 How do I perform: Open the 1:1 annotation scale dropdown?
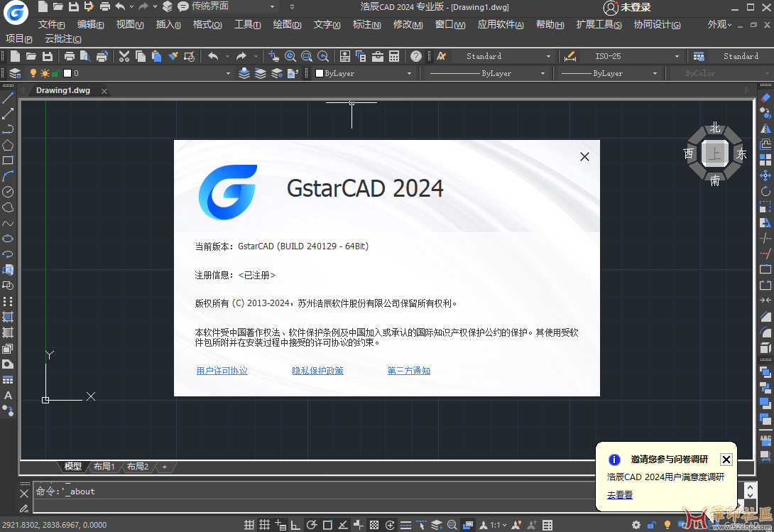pyautogui.click(x=498, y=525)
